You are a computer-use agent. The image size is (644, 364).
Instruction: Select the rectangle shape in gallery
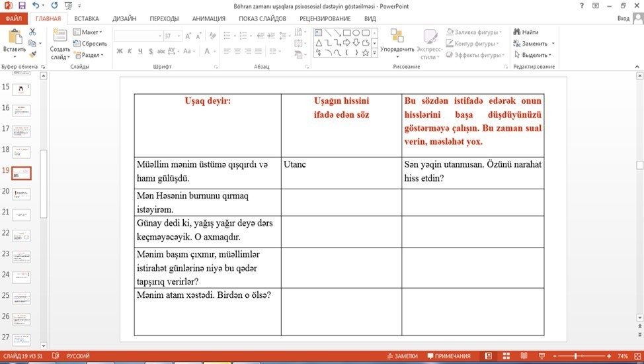346,33
